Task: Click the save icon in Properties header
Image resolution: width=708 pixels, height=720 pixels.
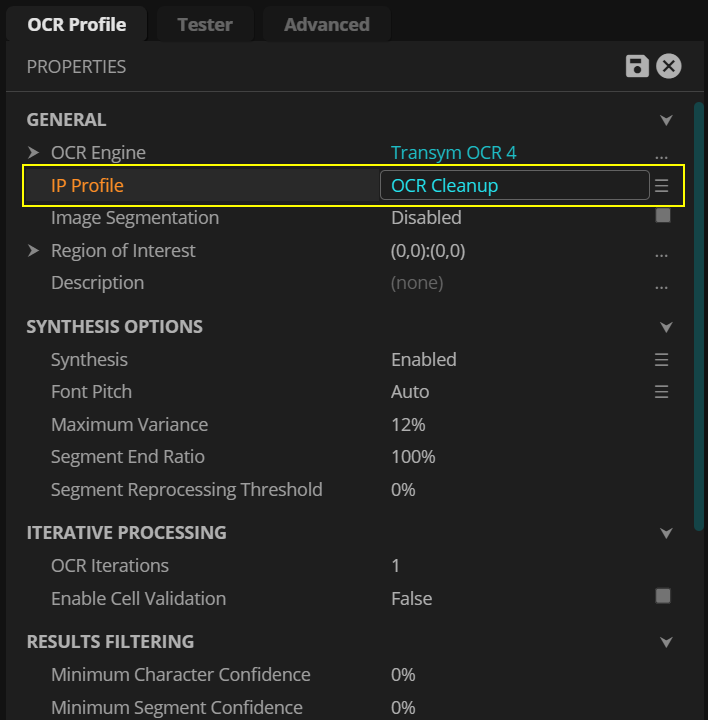Action: tap(637, 67)
